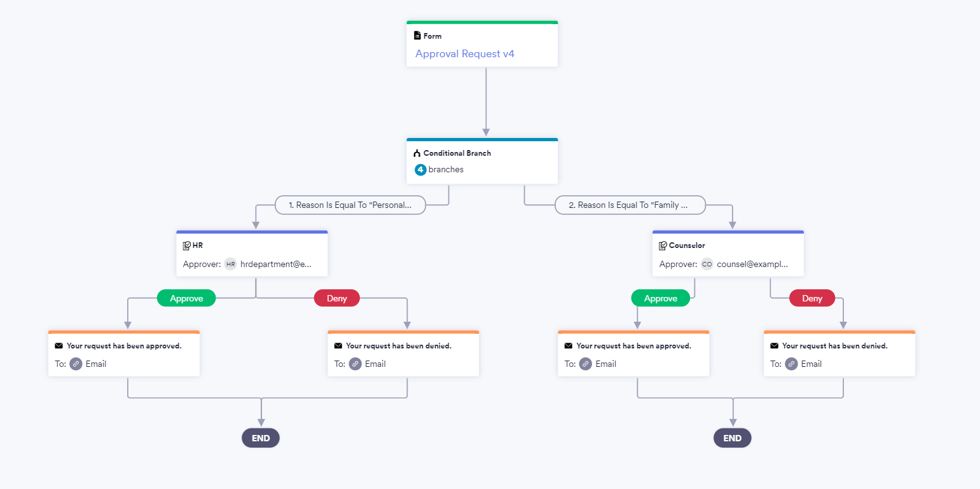
Task: Click the HR approval step icon
Action: tap(187, 245)
